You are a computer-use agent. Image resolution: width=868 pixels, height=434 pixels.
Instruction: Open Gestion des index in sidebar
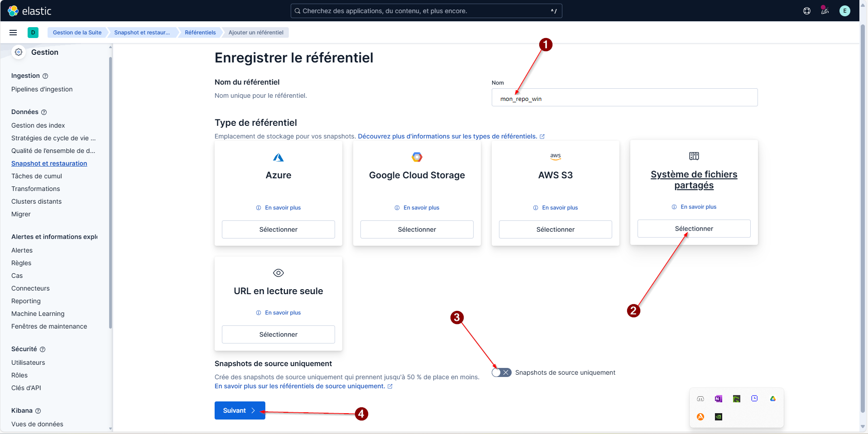(38, 125)
